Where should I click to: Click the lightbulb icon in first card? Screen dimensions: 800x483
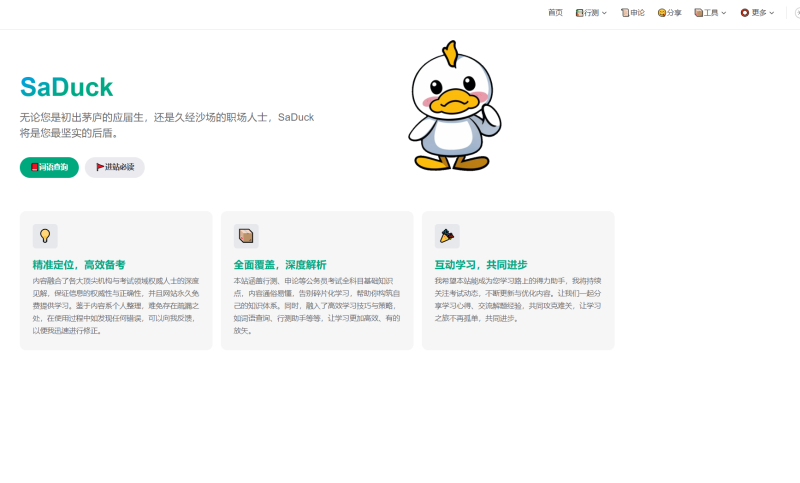click(45, 236)
